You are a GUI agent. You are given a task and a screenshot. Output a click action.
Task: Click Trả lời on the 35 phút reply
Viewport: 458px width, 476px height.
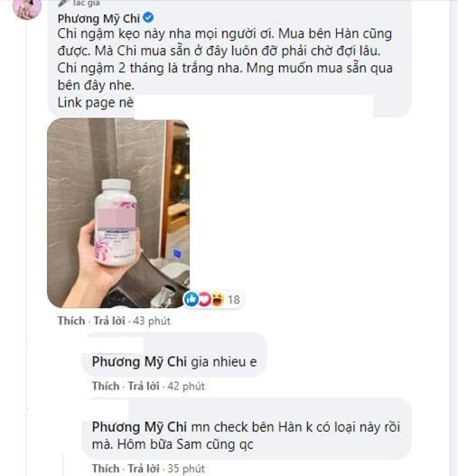[x=144, y=469]
